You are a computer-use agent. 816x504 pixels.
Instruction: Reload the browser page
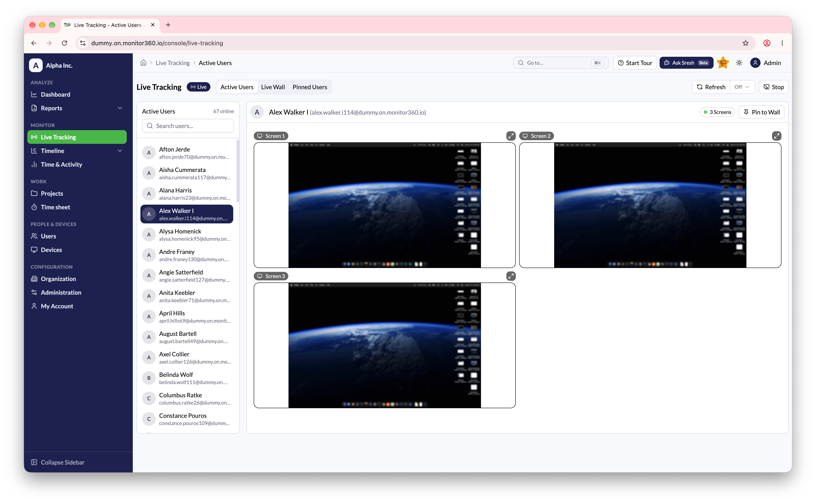[65, 43]
